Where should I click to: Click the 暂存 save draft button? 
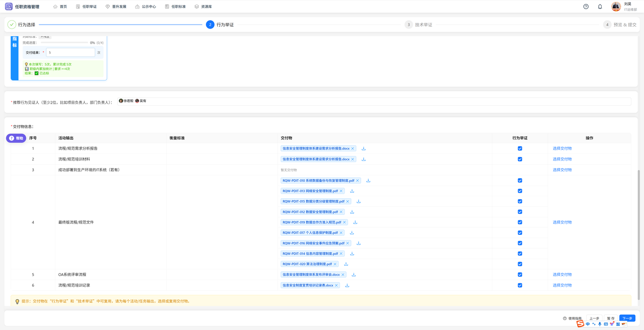click(x=610, y=318)
